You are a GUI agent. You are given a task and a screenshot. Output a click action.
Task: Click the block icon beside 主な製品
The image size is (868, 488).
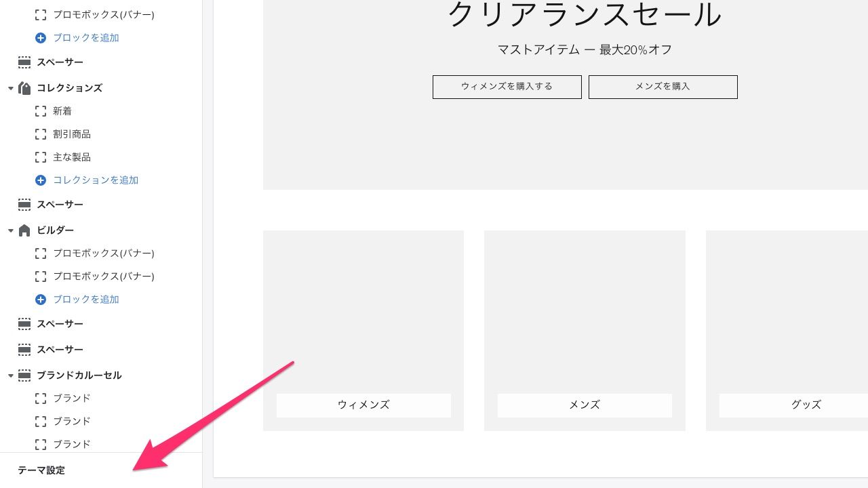click(x=41, y=157)
